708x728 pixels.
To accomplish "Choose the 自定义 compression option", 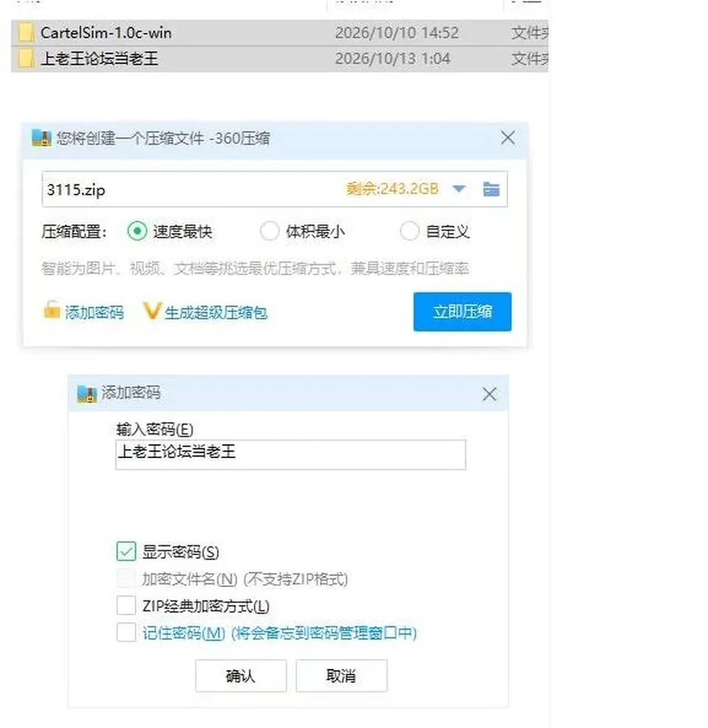I will tap(409, 231).
